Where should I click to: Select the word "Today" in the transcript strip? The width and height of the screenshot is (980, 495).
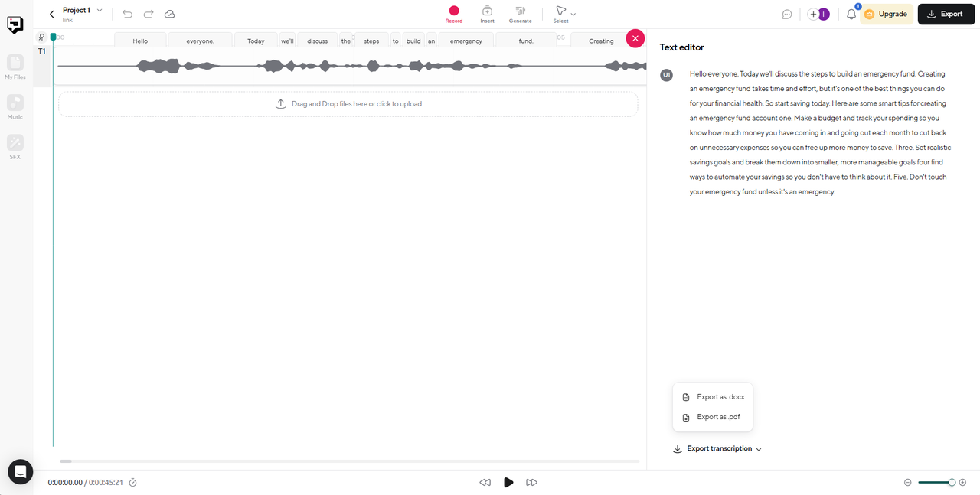click(x=256, y=41)
